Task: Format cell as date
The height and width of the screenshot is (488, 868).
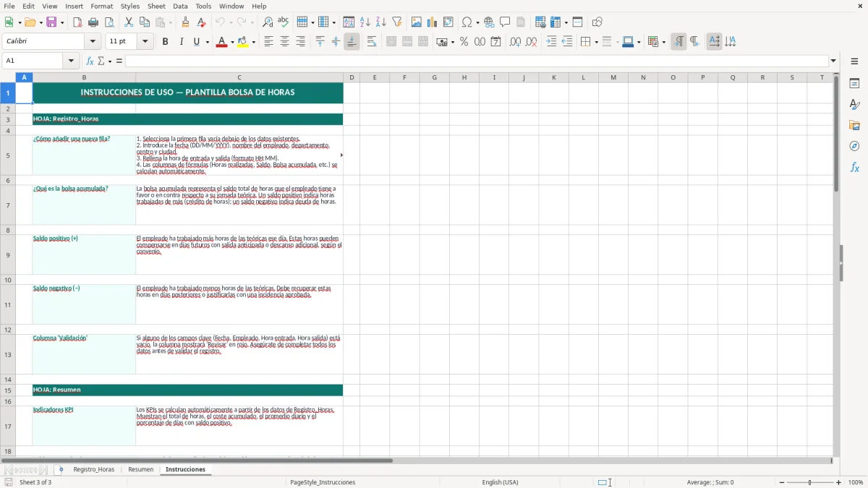Action: click(x=496, y=42)
